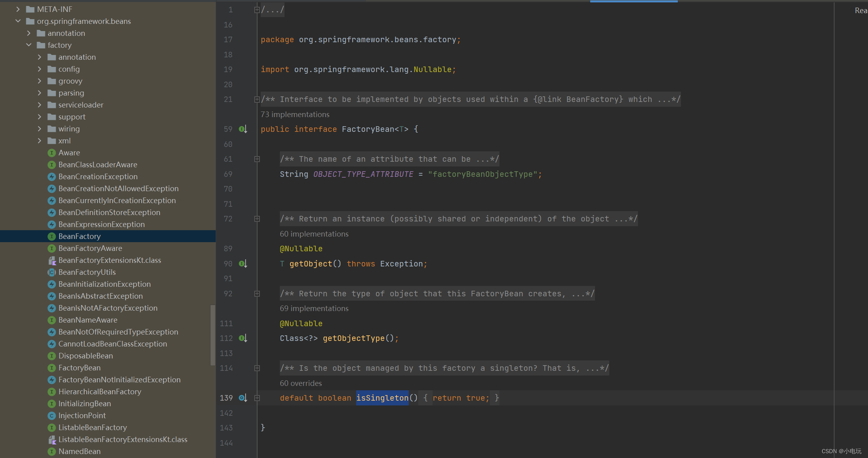
Task: Expand the wiring folder arrow
Action: click(39, 129)
